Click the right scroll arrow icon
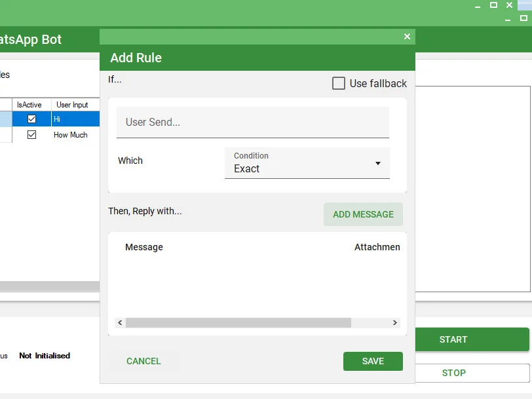This screenshot has width=532, height=399. tap(394, 322)
